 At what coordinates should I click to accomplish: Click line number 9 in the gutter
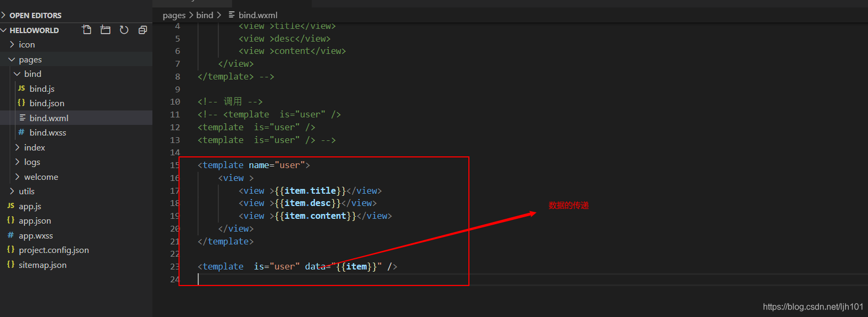[177, 89]
